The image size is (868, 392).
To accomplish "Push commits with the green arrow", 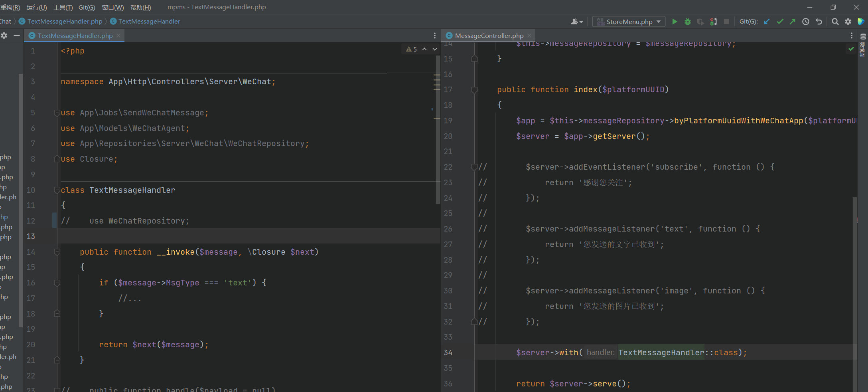I will [x=793, y=22].
